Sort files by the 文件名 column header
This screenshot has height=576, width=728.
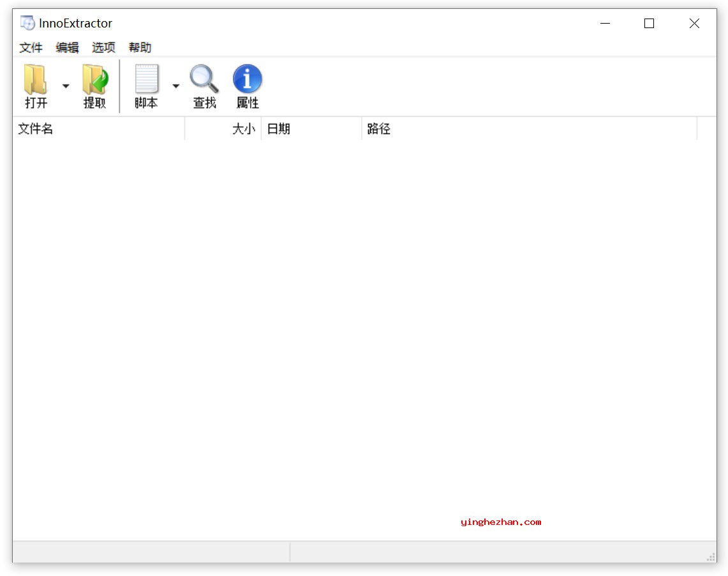(x=36, y=128)
